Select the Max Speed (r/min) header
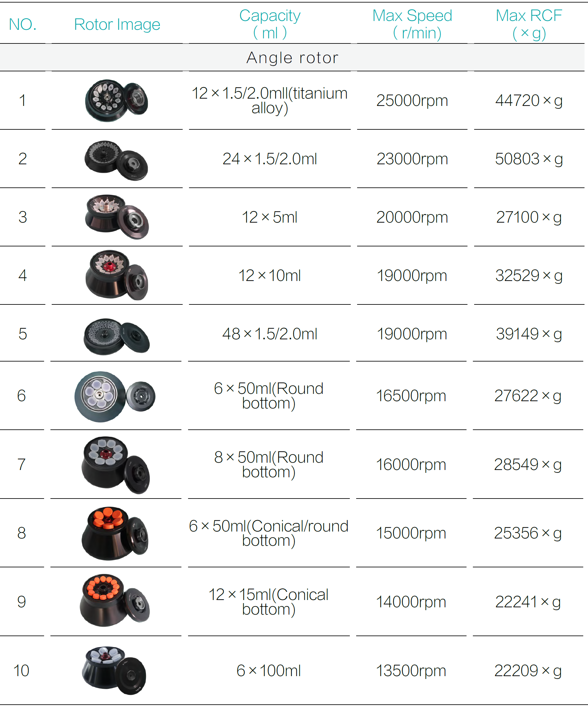The width and height of the screenshot is (588, 711). 412,24
